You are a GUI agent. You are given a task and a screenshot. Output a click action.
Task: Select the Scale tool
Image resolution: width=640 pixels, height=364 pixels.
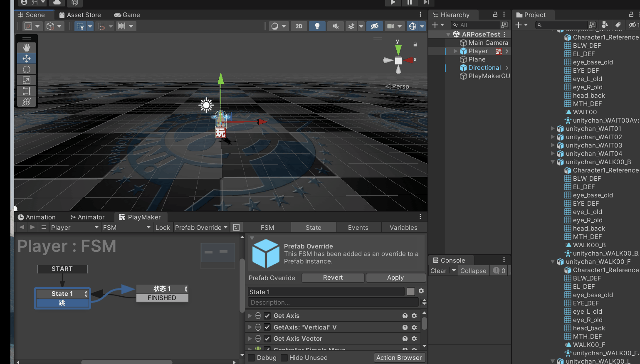pos(27,80)
